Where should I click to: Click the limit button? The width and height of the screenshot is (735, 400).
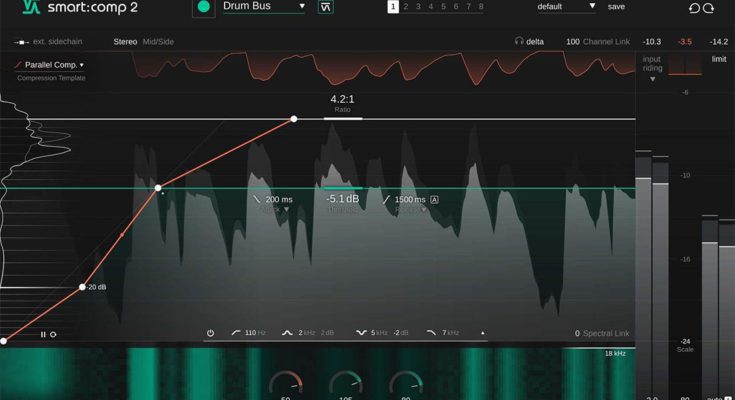coord(718,59)
